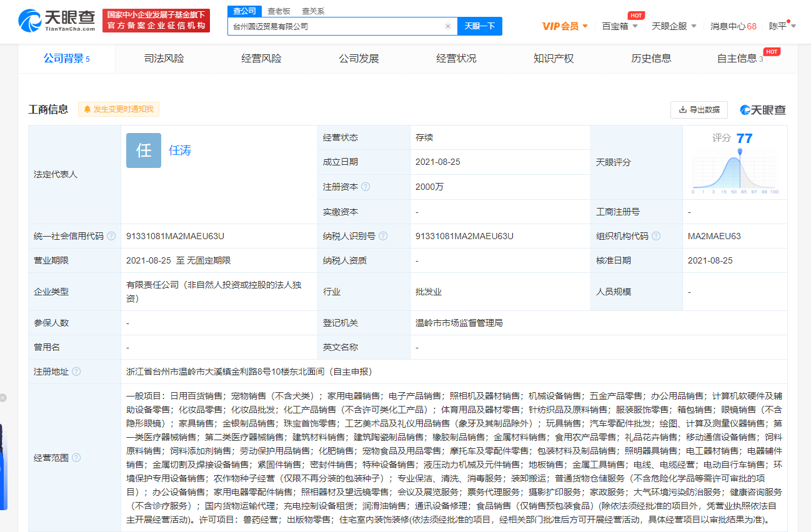Switch to the 知识产权 tab
Image resolution: width=811 pixels, height=532 pixels.
[x=553, y=59]
